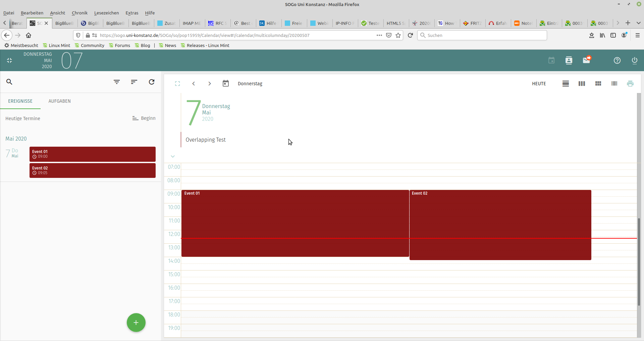The image size is (644, 341).
Task: Open the Lesezeichen menu
Action: tap(106, 13)
